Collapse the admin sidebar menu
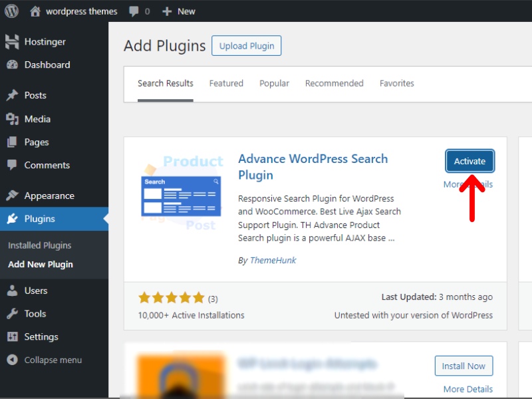The width and height of the screenshot is (532, 399). point(55,360)
